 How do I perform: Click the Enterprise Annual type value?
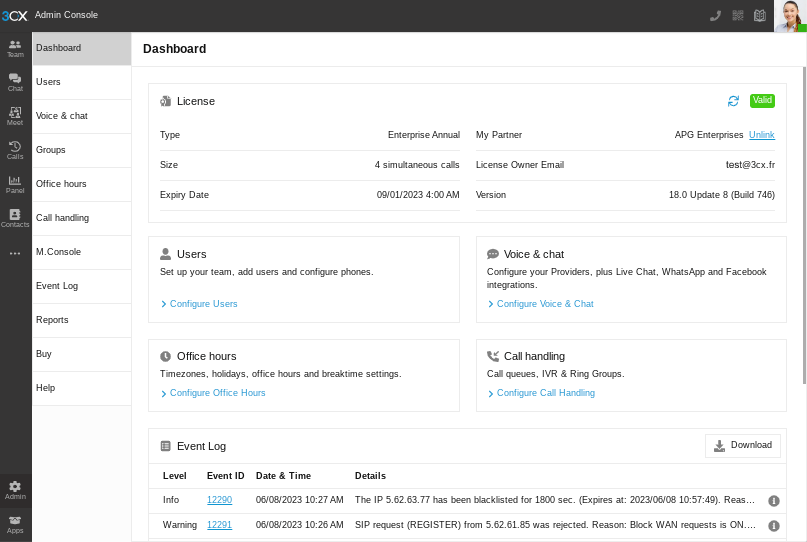point(424,135)
